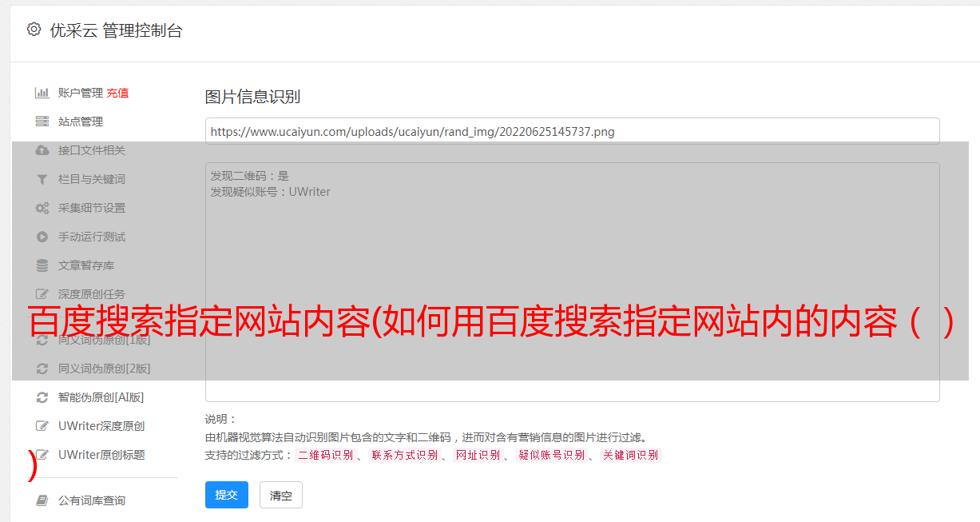
Task: Click the filter icon for 栏目与关键词
Action: 42,179
